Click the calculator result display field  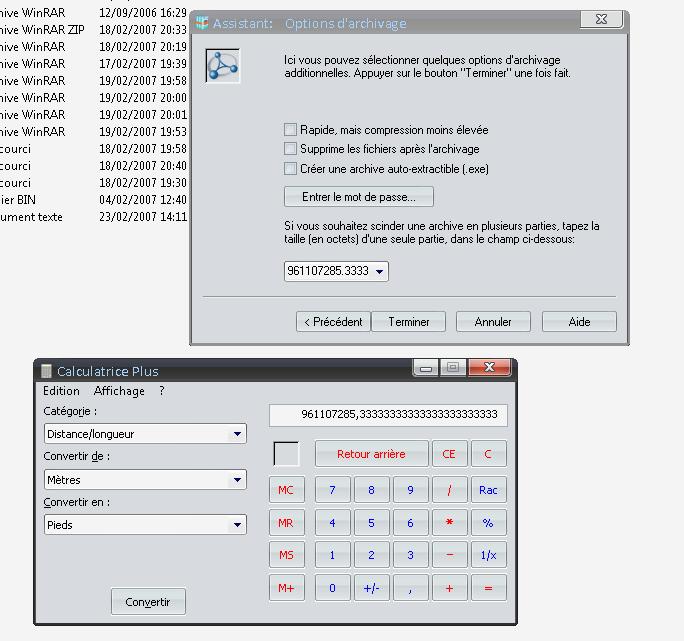388,415
